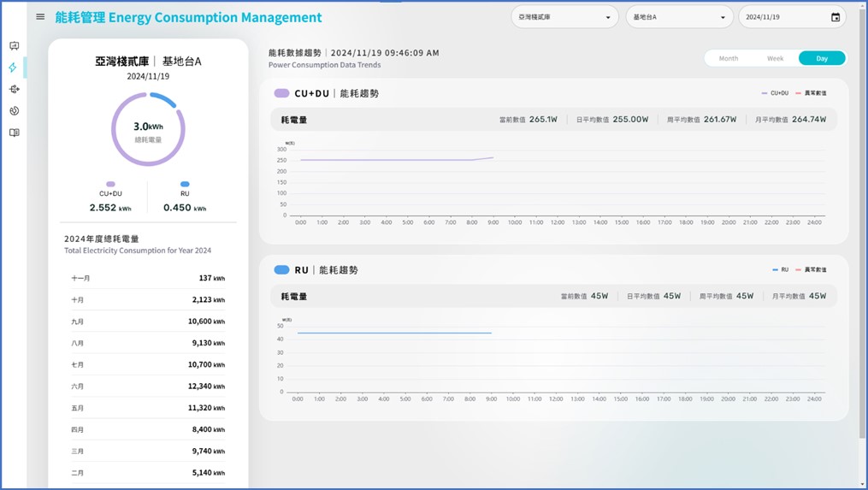The width and height of the screenshot is (868, 490).
Task: Click the 九月 monthly consumption row
Action: 148,322
